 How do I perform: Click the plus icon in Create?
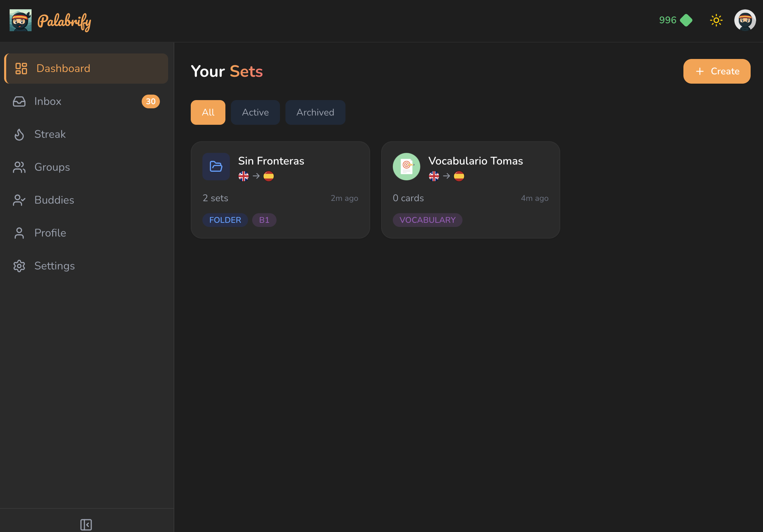point(700,71)
